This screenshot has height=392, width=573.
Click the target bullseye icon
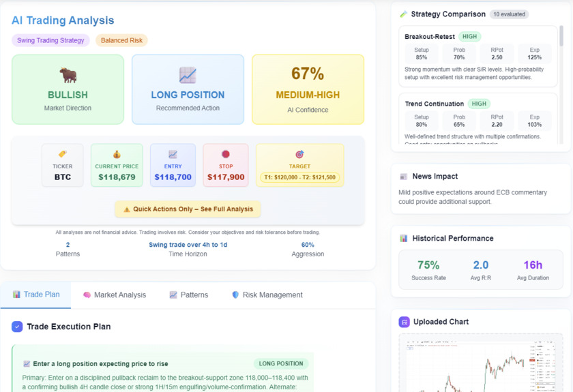299,154
